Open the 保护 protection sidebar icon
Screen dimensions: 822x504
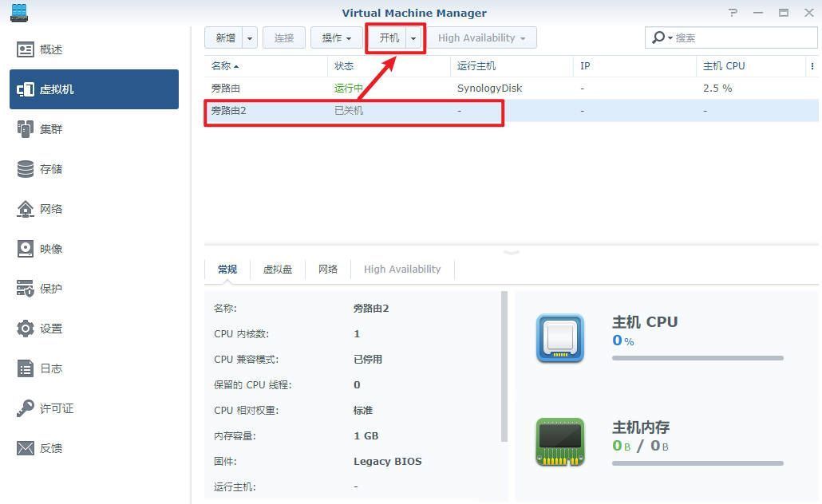26,289
